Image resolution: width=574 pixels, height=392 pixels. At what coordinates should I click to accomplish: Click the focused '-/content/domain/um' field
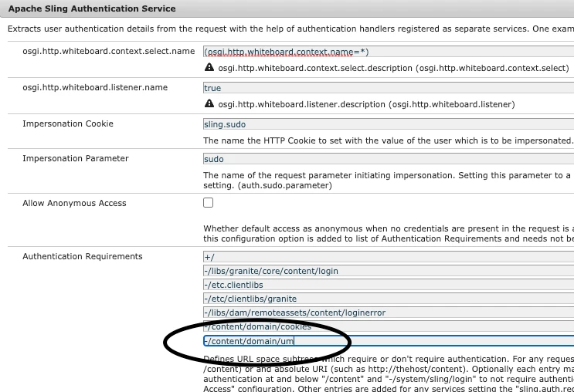coord(389,341)
